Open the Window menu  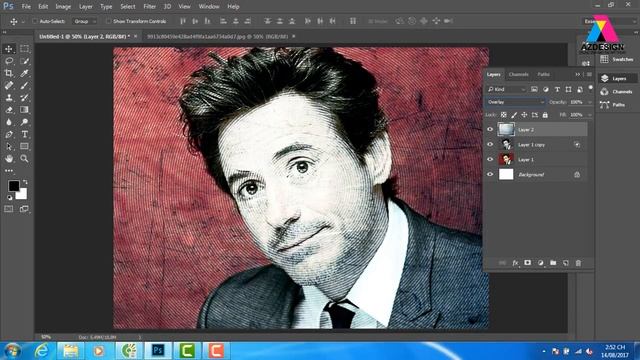coord(209,7)
